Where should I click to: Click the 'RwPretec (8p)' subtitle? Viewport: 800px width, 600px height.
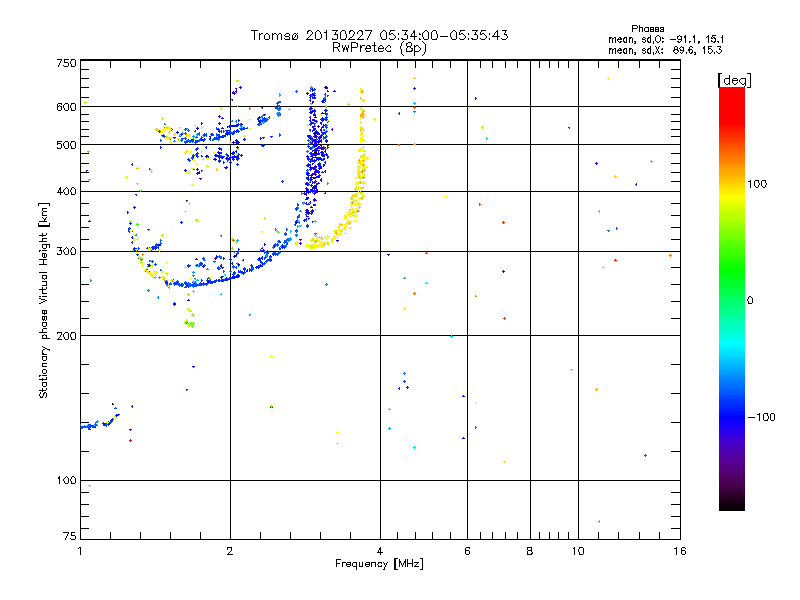[x=379, y=48]
